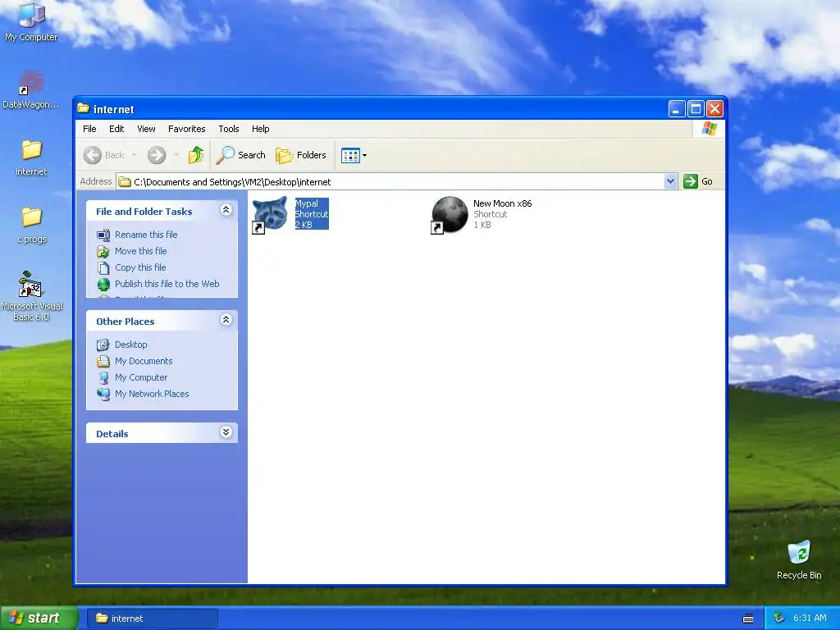Click the Desktop icon in Other Places
840x630 pixels.
[x=103, y=345]
